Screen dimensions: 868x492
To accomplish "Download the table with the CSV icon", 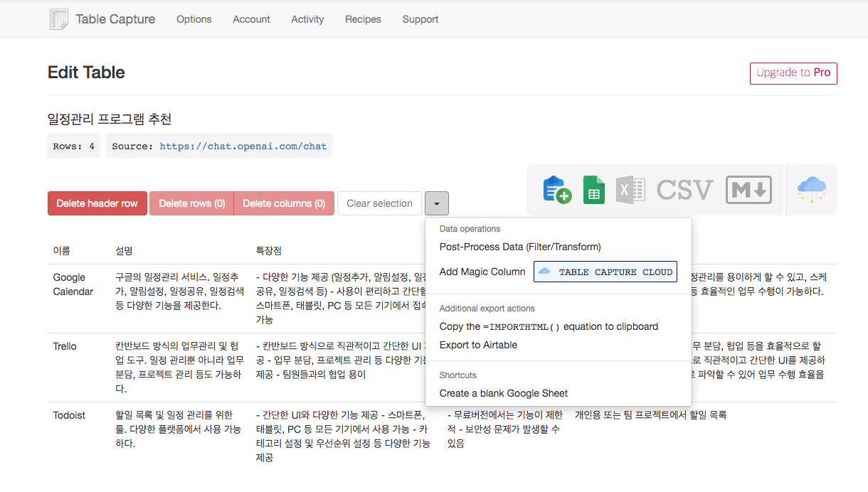I will 685,190.
